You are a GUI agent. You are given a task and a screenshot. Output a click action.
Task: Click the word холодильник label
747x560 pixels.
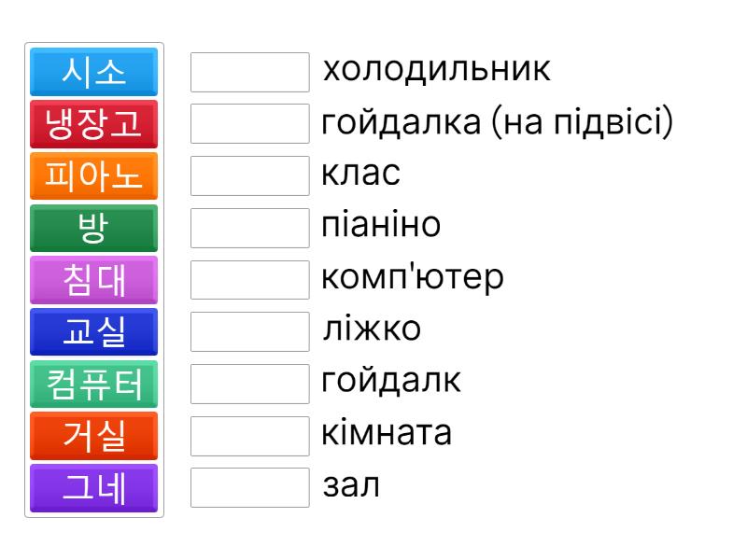tap(436, 70)
